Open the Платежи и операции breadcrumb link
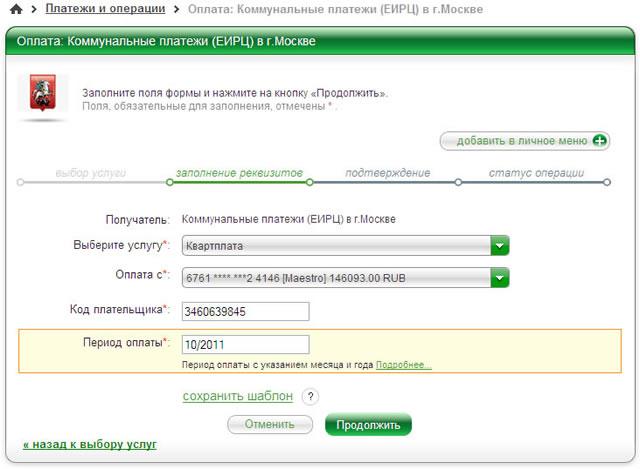This screenshot has height=469, width=640. (x=105, y=9)
